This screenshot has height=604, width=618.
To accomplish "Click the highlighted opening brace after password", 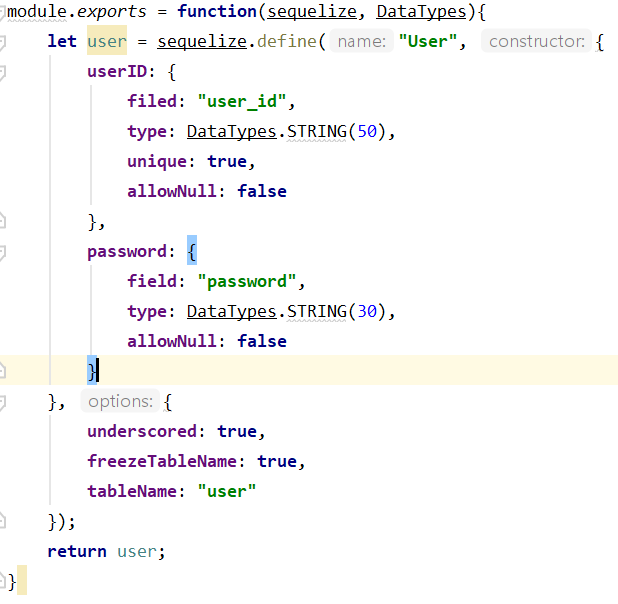I will pos(192,250).
